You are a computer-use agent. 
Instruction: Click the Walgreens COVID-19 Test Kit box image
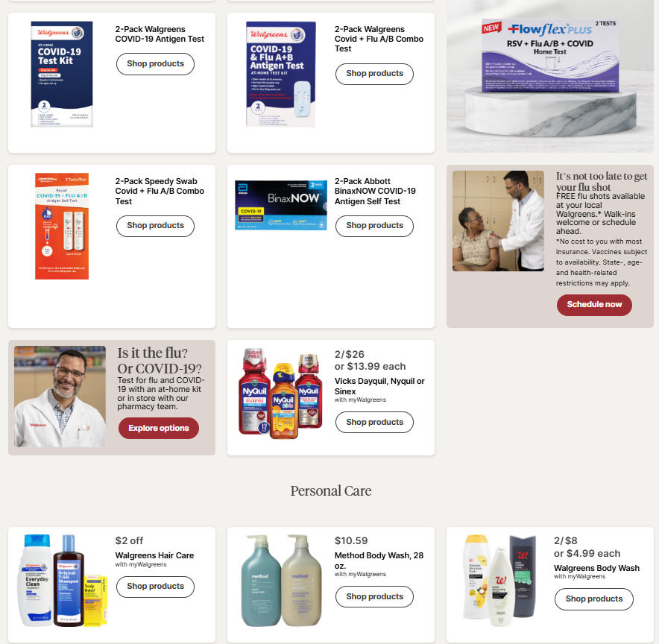point(62,74)
